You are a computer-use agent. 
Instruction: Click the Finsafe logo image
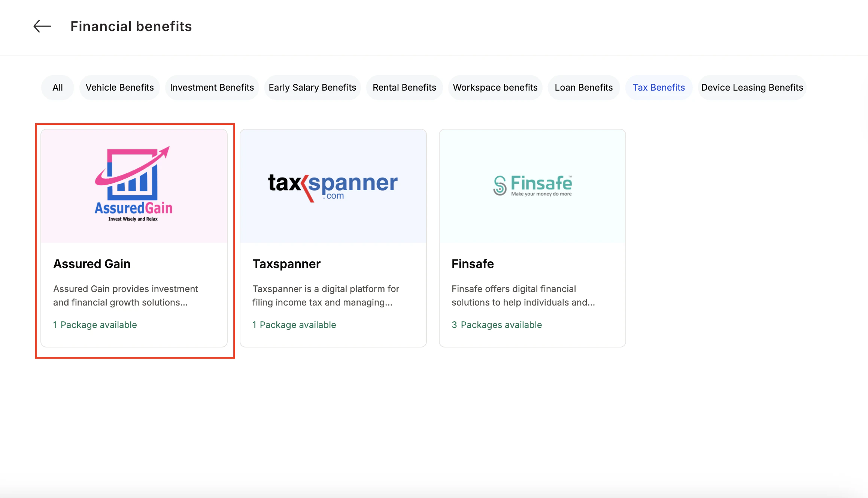[532, 185]
